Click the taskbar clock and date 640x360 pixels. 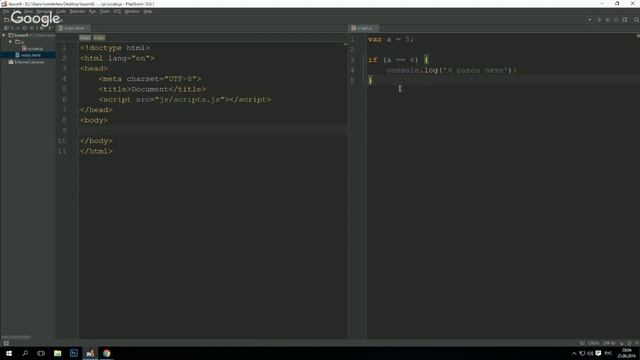[x=627, y=353]
